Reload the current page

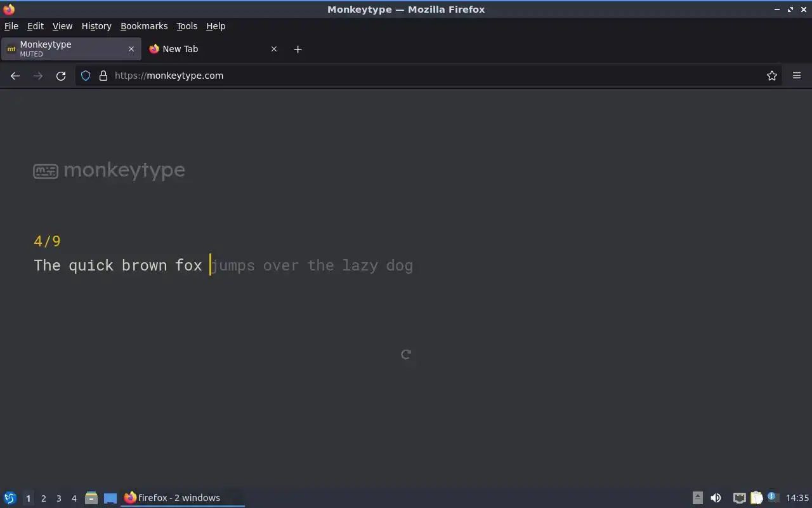[x=61, y=76]
